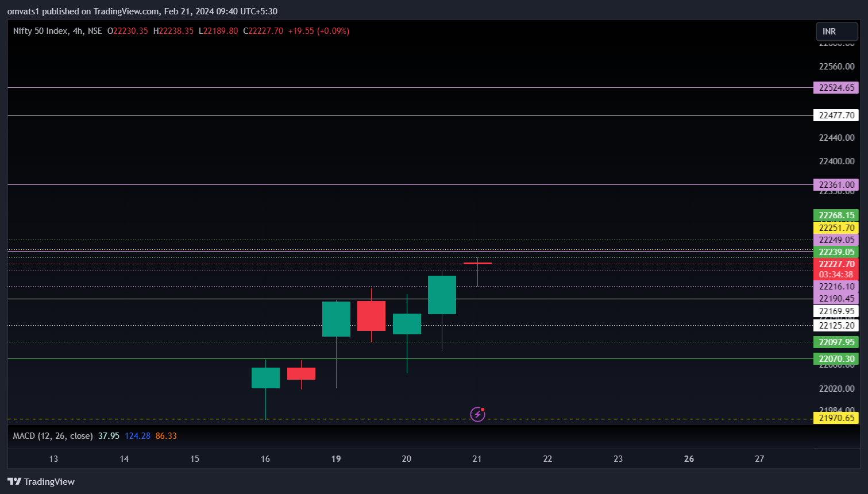Viewport: 868px width, 494px height.
Task: Click date 21 on the time axis
Action: click(477, 459)
